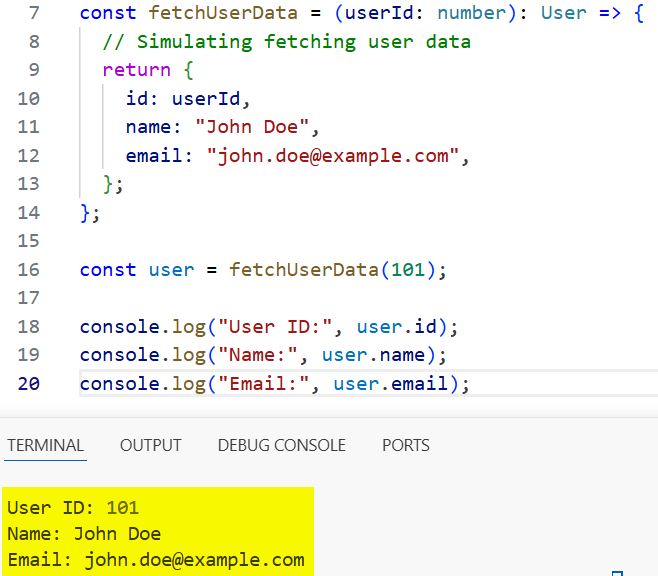Click line number 20 in gutter
Viewport: 658px width, 576px height.
pos(29,384)
